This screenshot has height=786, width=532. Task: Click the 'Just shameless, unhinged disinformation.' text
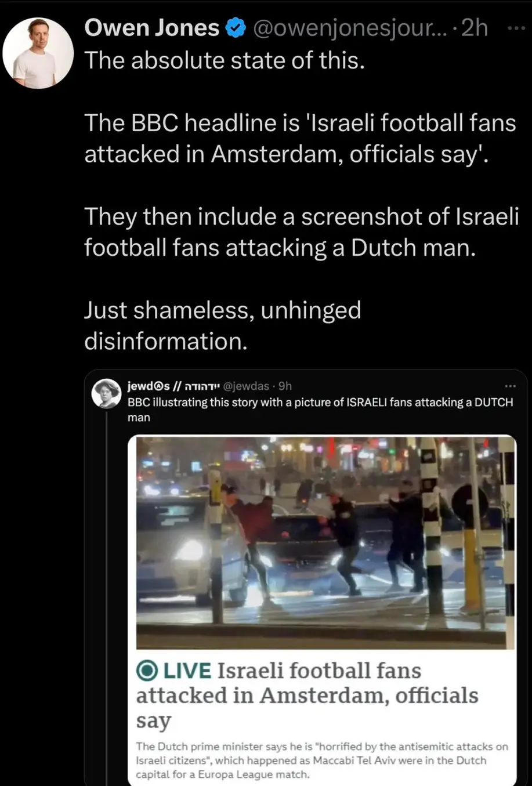(223, 325)
